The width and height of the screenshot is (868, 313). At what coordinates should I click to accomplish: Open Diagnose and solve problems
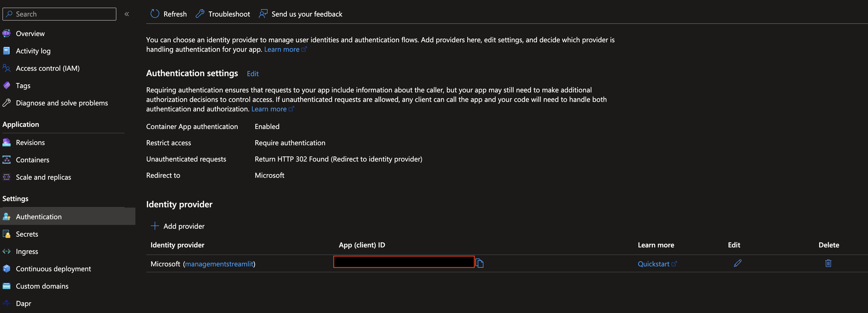click(62, 103)
